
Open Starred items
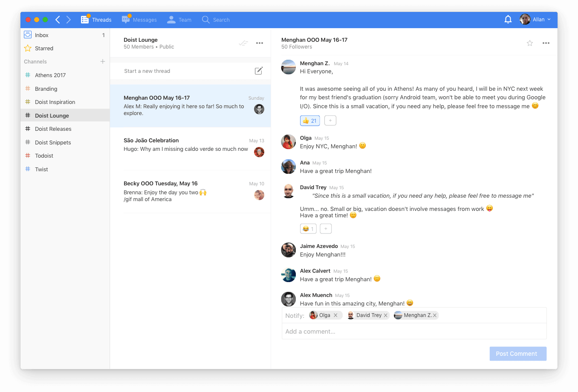(x=65, y=48)
